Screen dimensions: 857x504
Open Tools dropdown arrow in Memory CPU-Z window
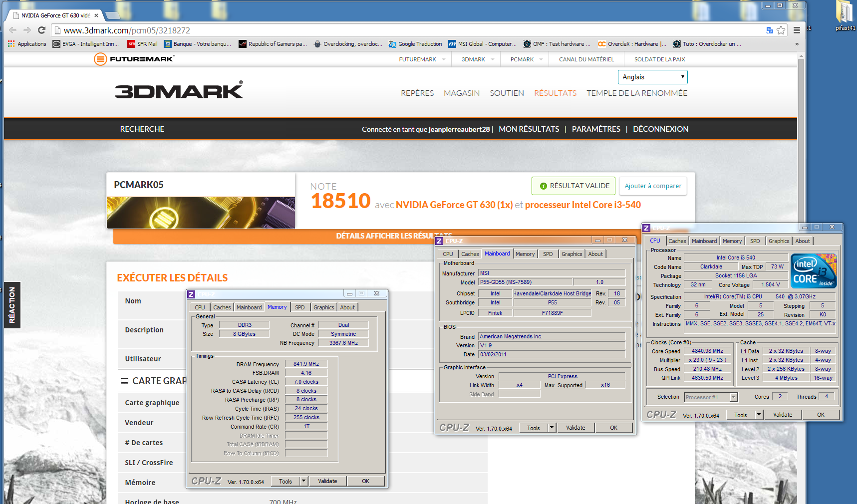click(303, 481)
